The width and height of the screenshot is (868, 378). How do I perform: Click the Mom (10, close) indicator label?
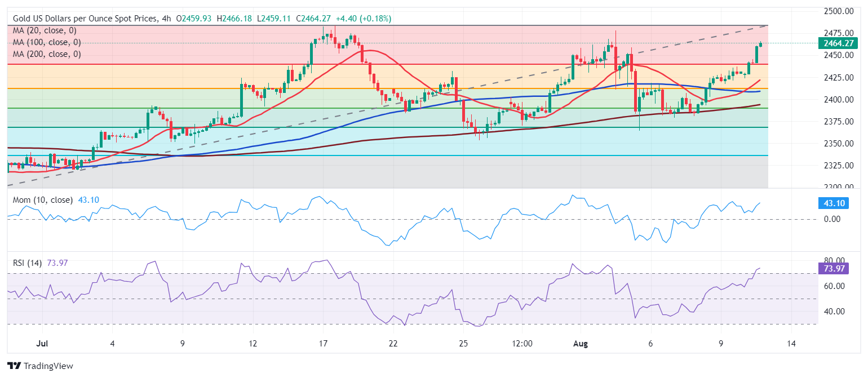pyautogui.click(x=43, y=199)
